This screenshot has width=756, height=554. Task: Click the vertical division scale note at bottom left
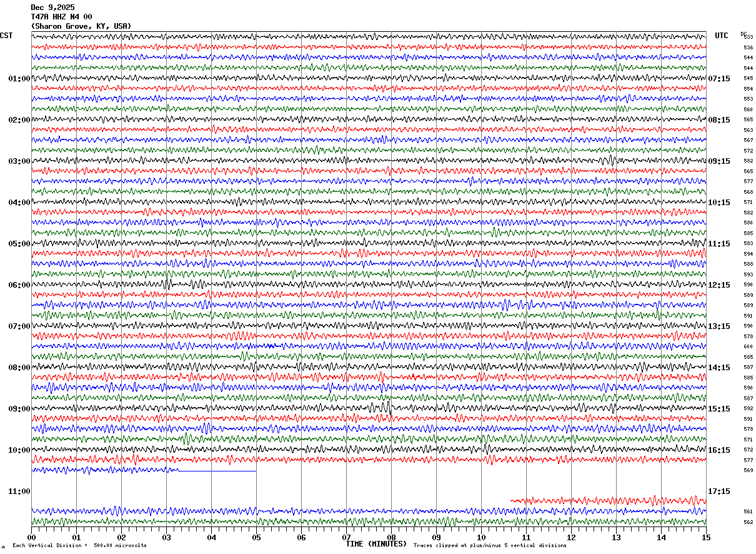79,546
